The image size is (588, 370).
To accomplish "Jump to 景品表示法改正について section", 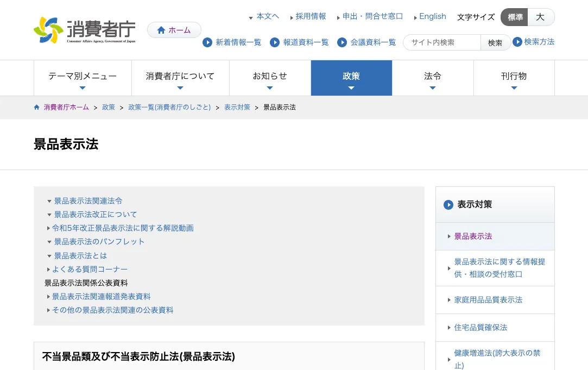I will point(96,215).
